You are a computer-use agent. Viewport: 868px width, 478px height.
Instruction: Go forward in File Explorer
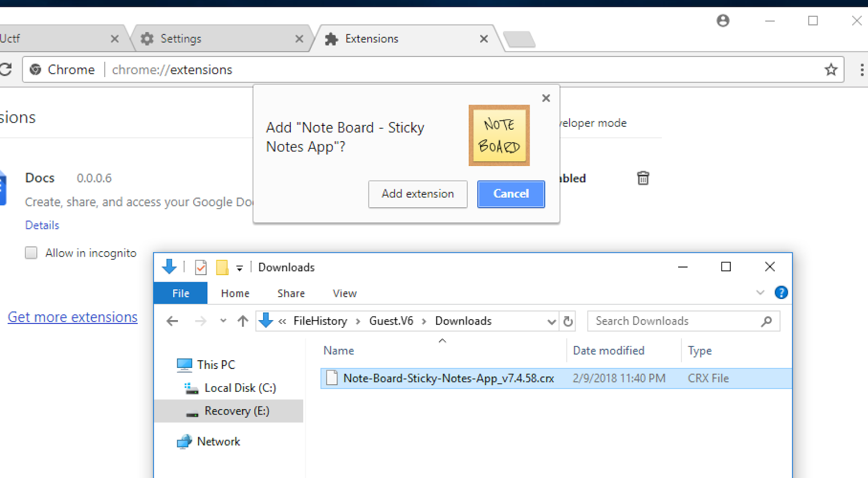coord(201,321)
